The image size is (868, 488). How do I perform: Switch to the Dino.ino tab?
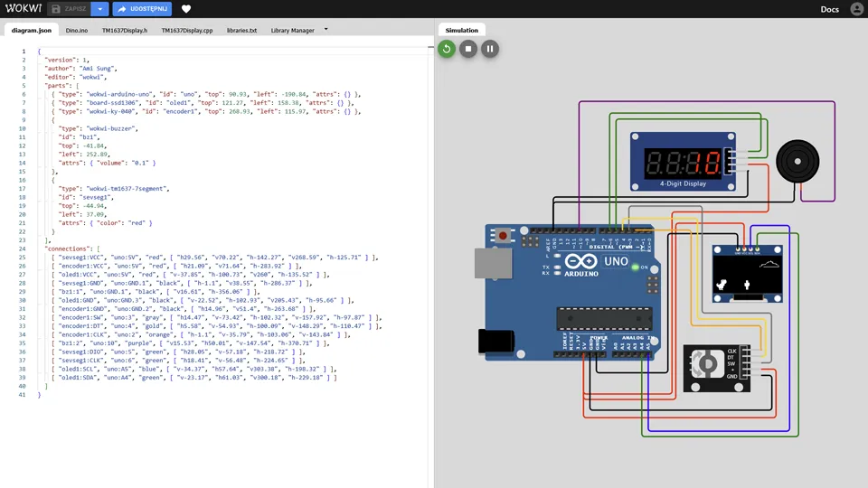point(76,31)
